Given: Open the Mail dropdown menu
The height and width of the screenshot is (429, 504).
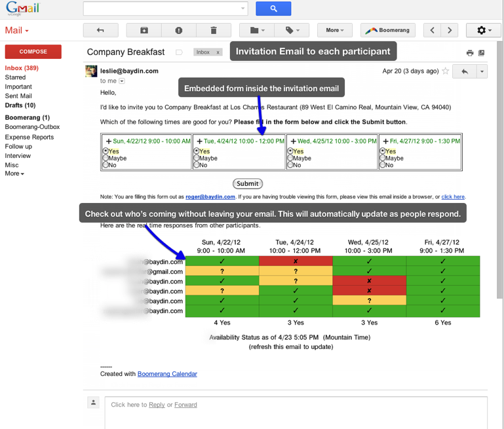Looking at the screenshot, I should [x=17, y=31].
